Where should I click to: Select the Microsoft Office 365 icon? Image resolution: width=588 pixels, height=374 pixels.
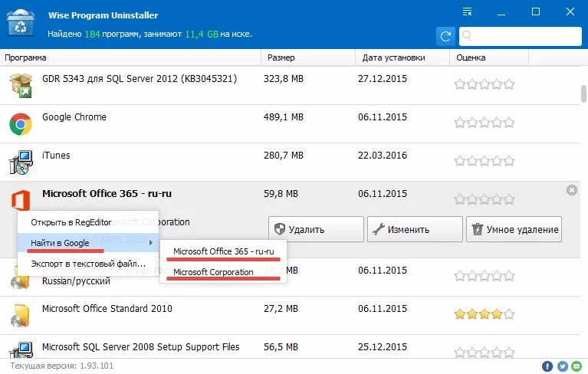tap(21, 200)
